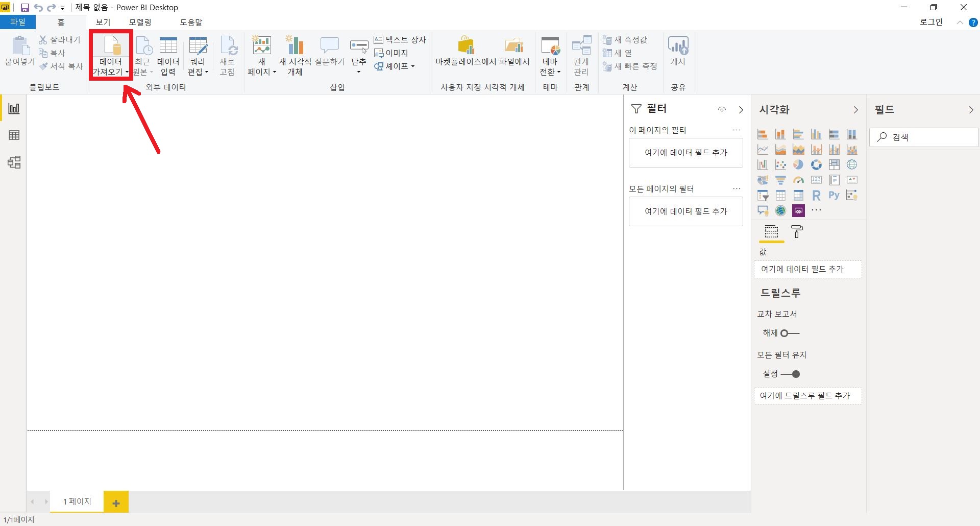Click 새 열 (New Column)
Screen dimensions: 980x526
coord(618,53)
